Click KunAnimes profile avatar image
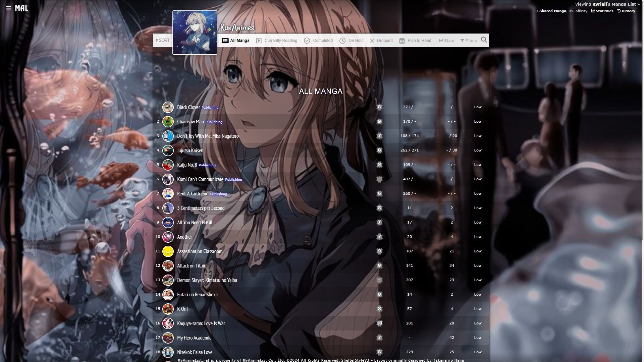Screen dimensions: 644x362 tap(195, 32)
